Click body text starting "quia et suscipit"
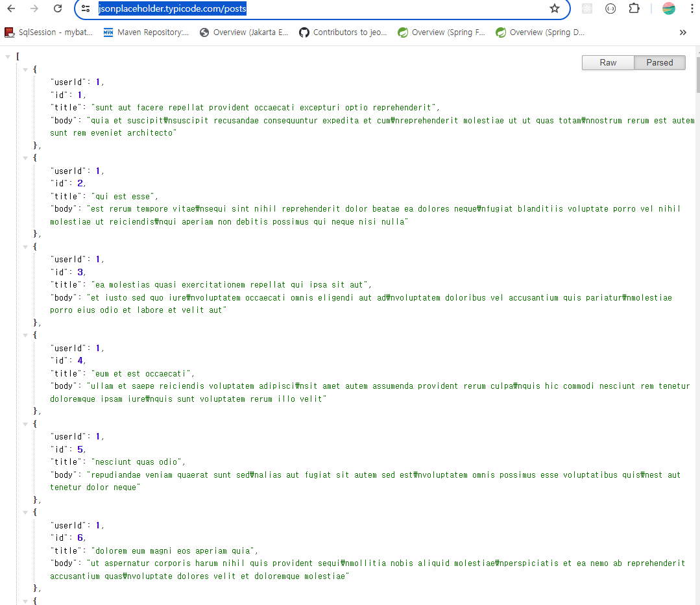Viewport: 700px width, 605px height. (372, 127)
